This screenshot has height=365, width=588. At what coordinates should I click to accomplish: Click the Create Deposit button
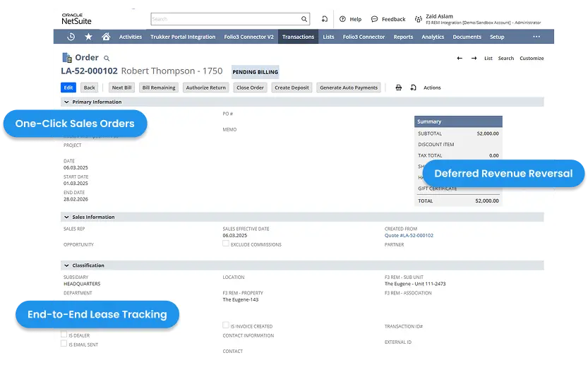[292, 88]
